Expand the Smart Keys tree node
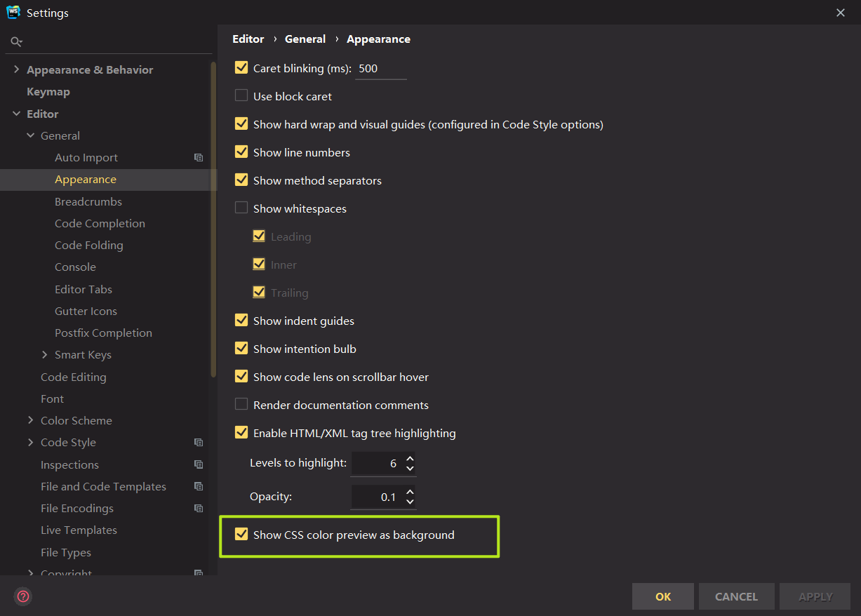The image size is (861, 616). coord(45,355)
